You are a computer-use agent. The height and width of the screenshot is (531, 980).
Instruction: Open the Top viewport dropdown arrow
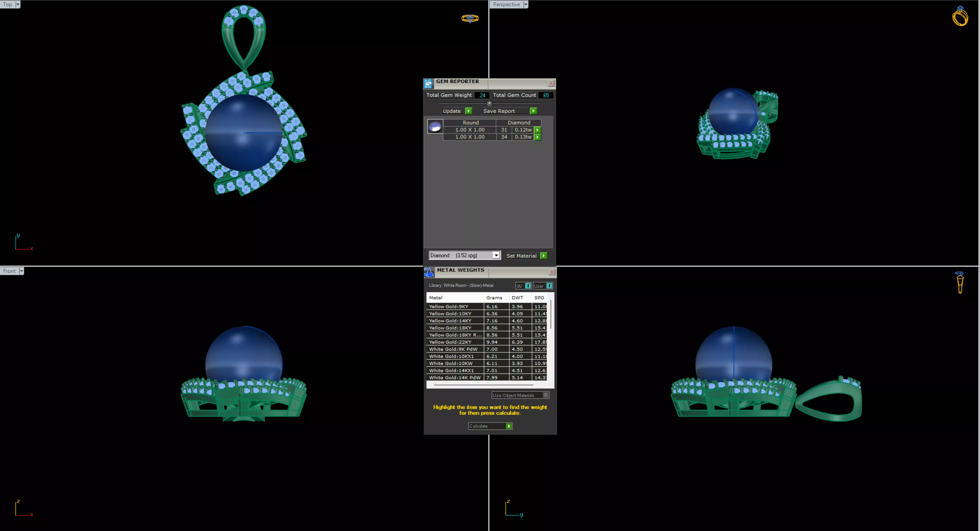point(18,4)
